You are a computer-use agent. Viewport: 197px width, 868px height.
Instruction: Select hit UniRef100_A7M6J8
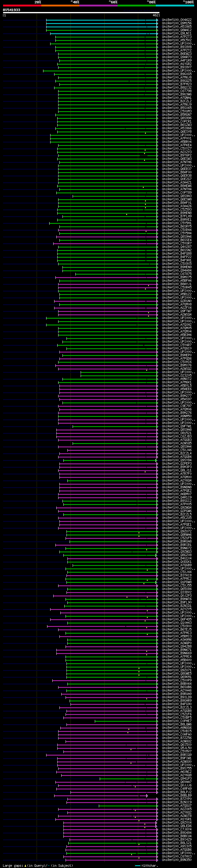177,78
